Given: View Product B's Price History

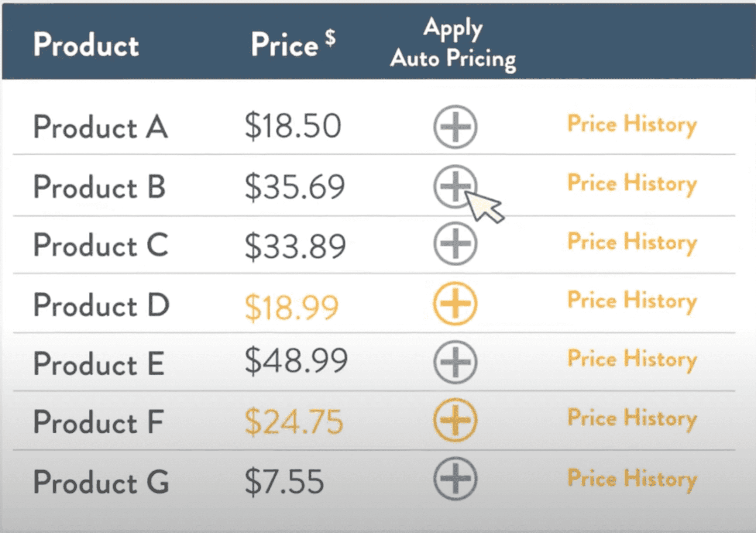Looking at the screenshot, I should [632, 184].
